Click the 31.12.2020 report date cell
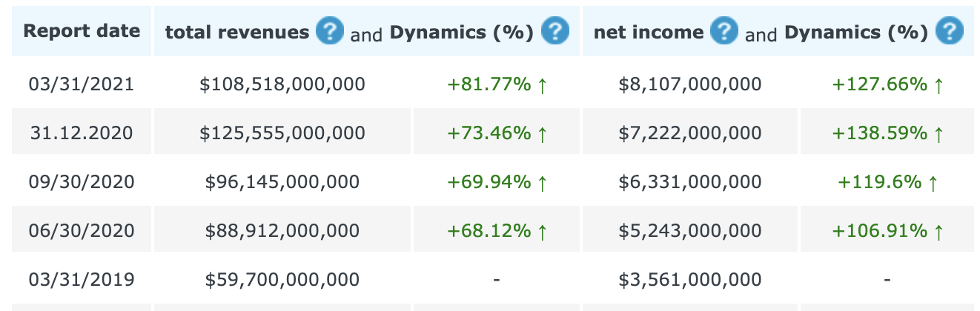 [82, 133]
